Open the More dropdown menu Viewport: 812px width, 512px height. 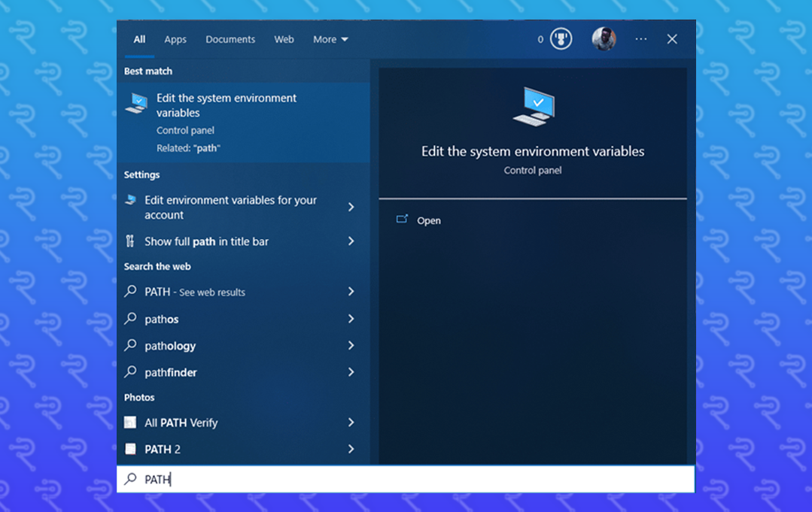pos(330,39)
